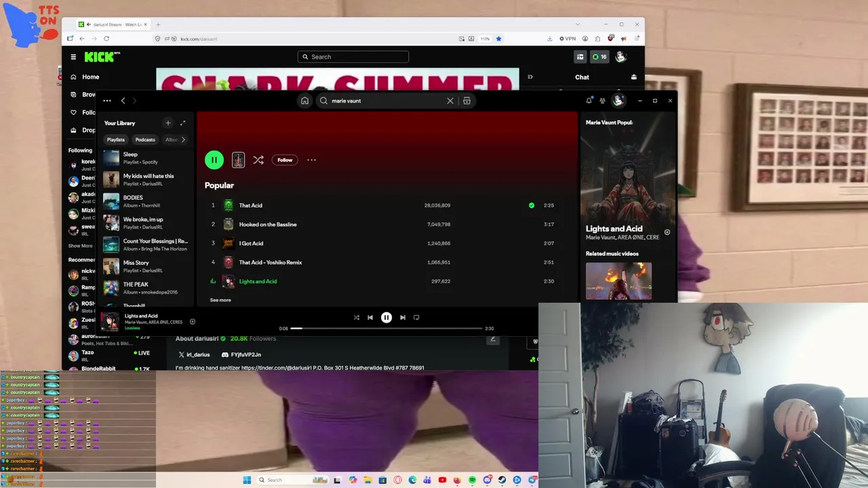Open the Kick dashboard icon
868x488 pixels.
pos(580,57)
